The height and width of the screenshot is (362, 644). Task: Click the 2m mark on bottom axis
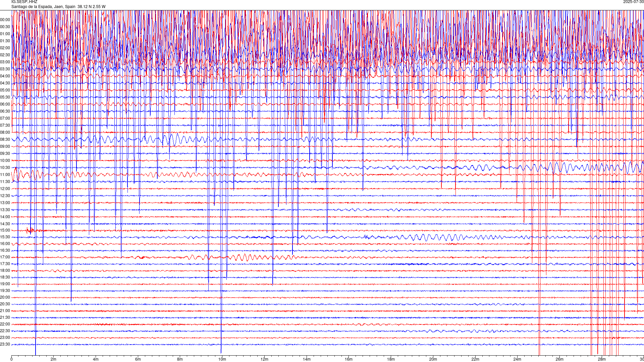tap(53, 359)
